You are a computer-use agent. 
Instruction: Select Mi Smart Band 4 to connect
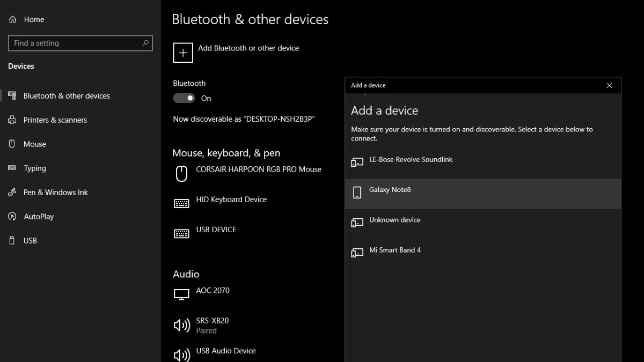pyautogui.click(x=483, y=254)
